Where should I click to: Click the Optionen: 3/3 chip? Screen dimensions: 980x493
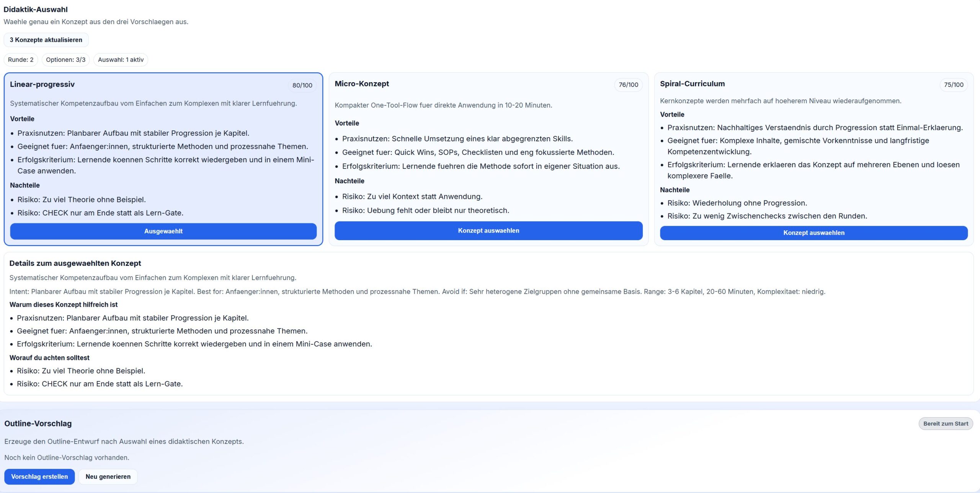65,60
